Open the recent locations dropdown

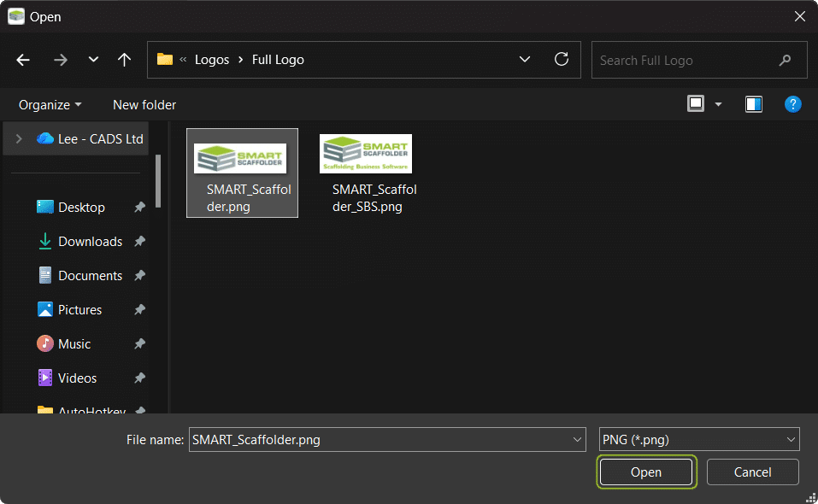93,60
